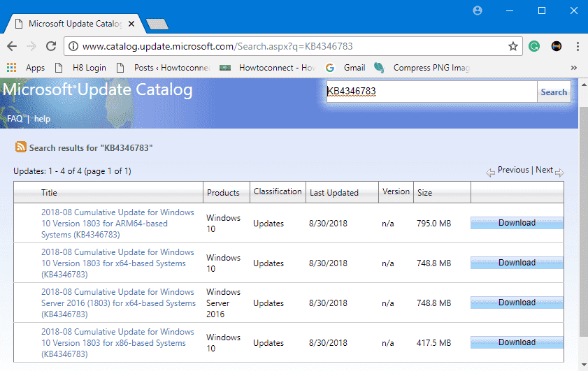
Task: Open the Chrome profile avatar icon
Action: [478, 10]
